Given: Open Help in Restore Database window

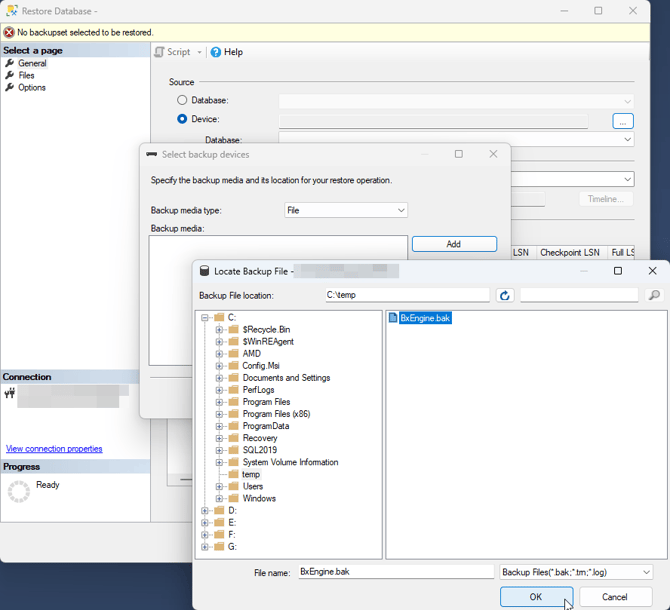Looking at the screenshot, I should (x=227, y=52).
